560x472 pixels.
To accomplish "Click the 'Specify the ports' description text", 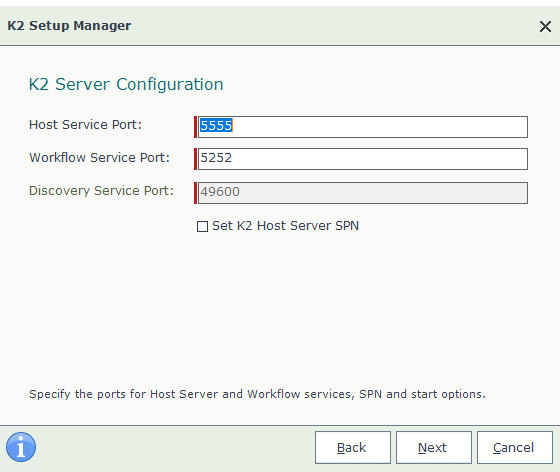I will click(x=257, y=394).
